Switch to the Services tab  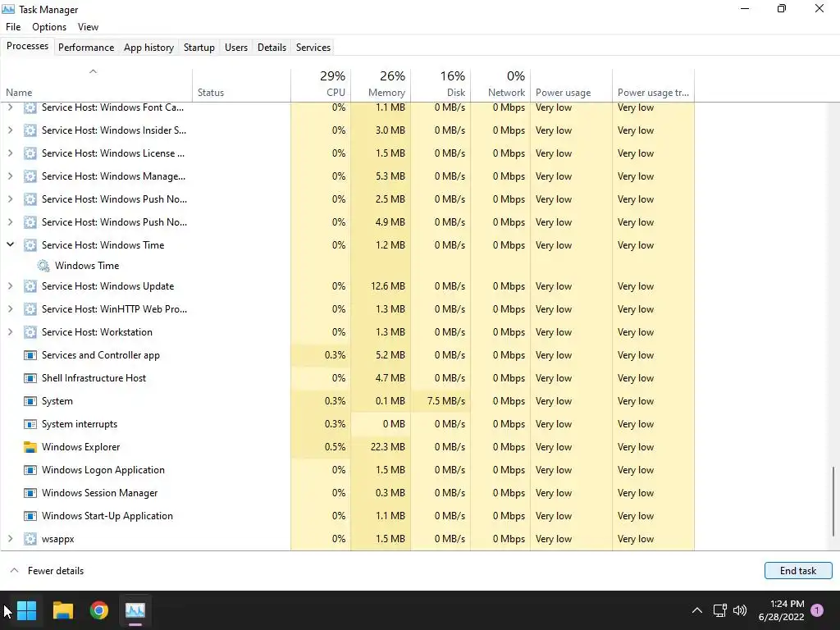(x=313, y=47)
